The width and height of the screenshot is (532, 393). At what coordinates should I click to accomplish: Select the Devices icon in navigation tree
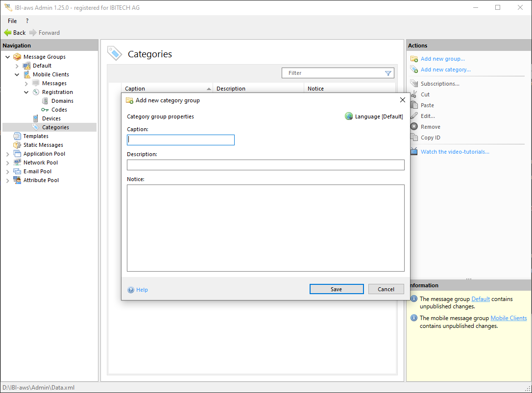pos(36,118)
